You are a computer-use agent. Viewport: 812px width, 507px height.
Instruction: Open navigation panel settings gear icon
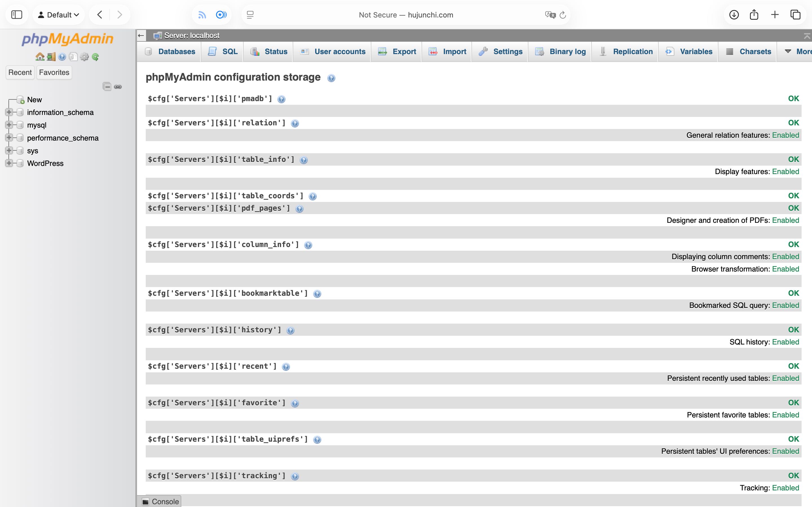(84, 57)
